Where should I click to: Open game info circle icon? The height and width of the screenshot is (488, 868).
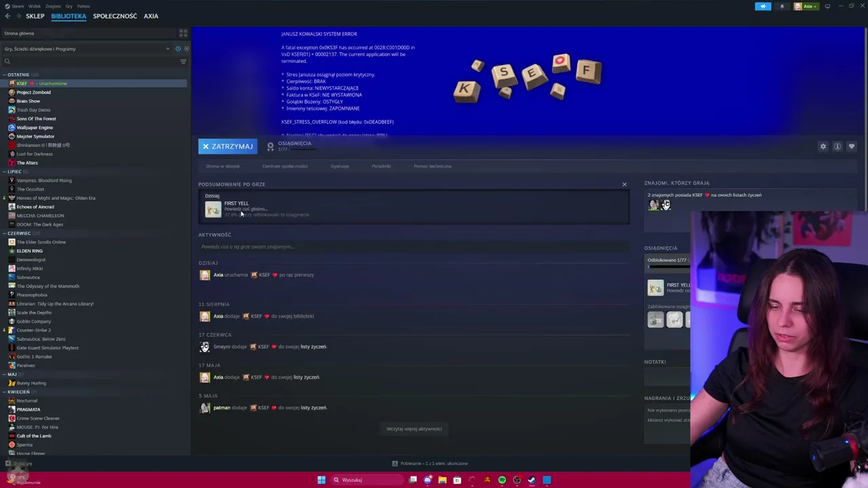click(x=837, y=146)
